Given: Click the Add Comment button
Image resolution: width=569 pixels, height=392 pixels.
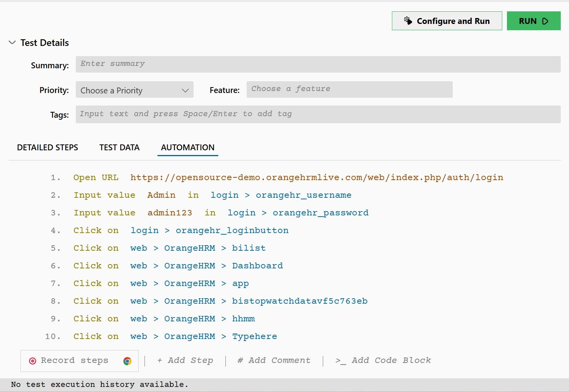Looking at the screenshot, I should pos(274,360).
